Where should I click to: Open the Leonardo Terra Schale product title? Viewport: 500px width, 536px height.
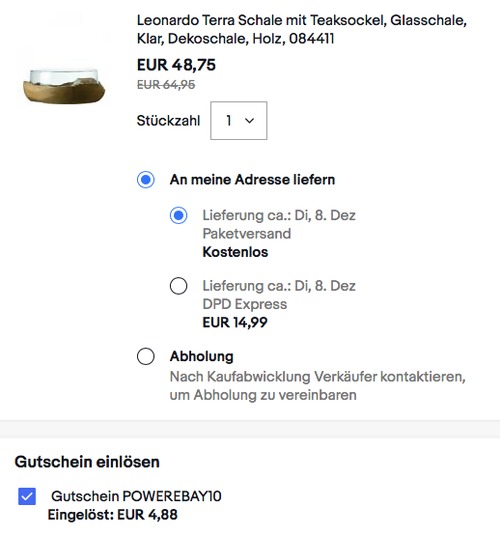pos(302,29)
